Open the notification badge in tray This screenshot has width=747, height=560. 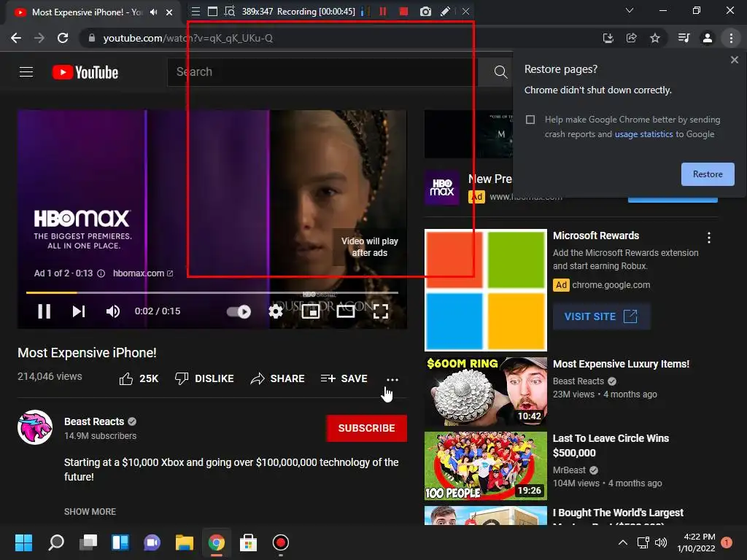[x=727, y=542]
